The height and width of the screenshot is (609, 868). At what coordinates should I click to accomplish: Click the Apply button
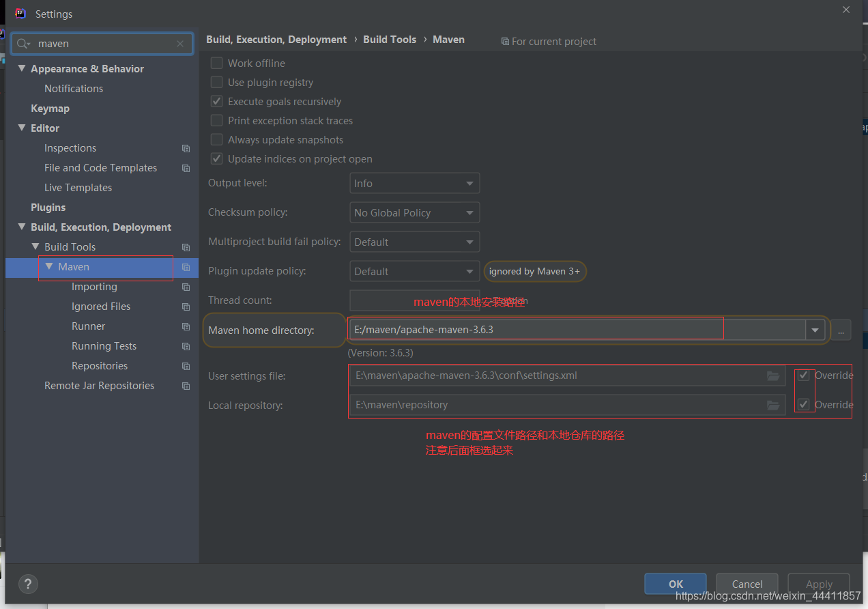[x=819, y=584]
